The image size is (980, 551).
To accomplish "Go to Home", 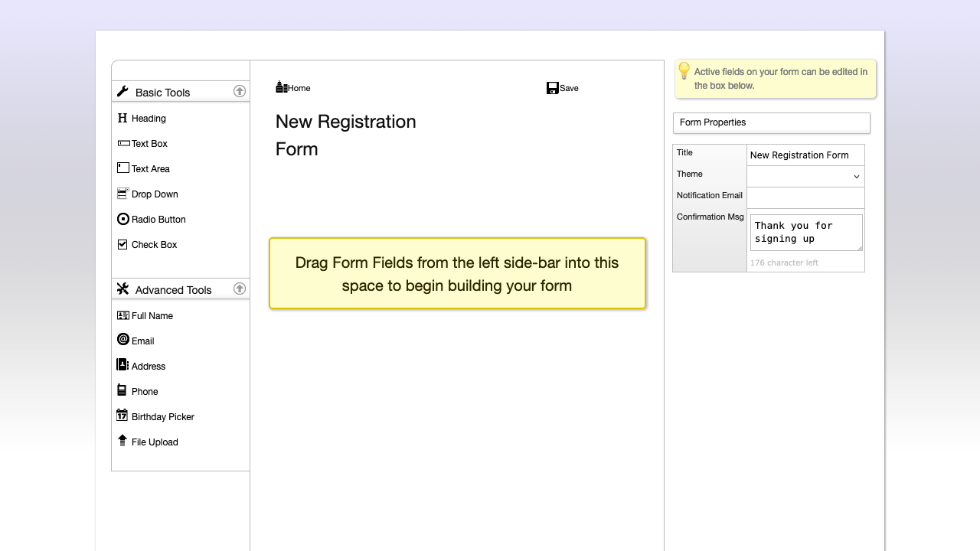I will [292, 87].
